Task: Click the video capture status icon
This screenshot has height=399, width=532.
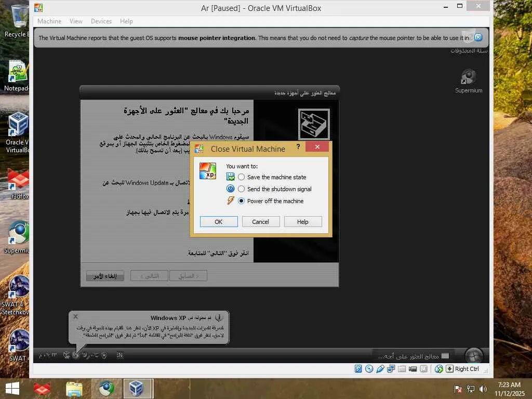Action: click(x=413, y=369)
